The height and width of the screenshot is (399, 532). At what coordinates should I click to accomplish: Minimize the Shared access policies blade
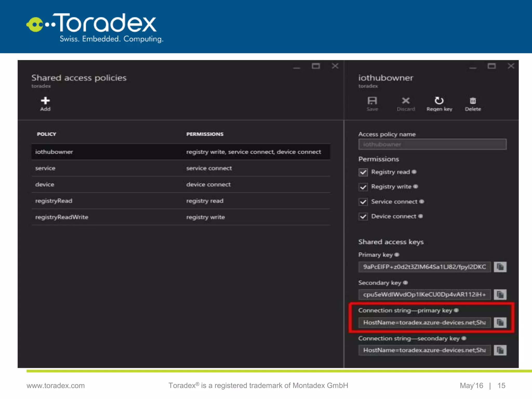coord(297,67)
